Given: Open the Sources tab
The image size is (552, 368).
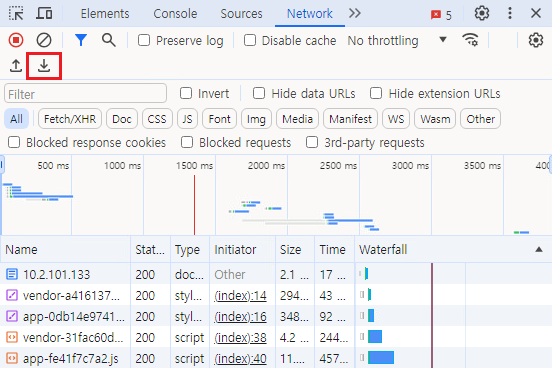Looking at the screenshot, I should point(241,13).
